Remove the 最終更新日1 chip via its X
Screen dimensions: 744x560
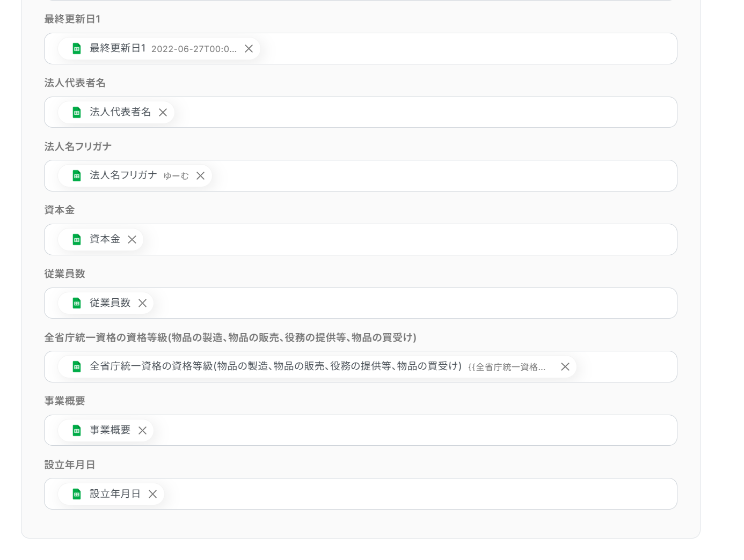click(249, 49)
